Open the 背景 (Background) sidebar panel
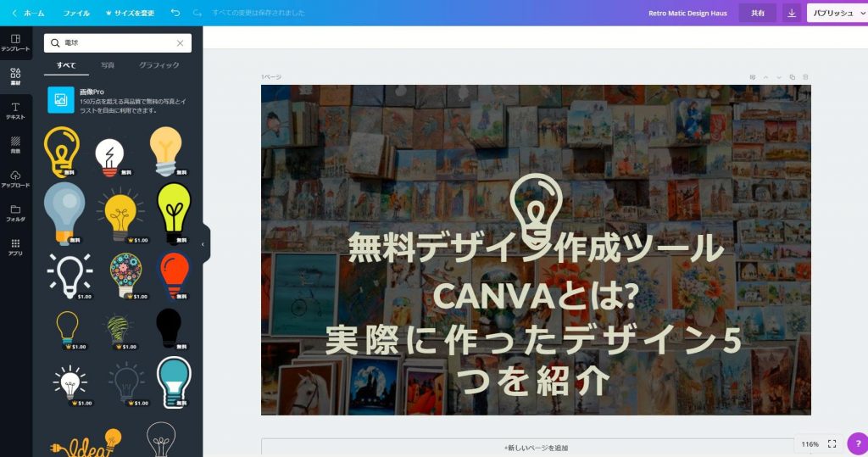 tap(15, 145)
